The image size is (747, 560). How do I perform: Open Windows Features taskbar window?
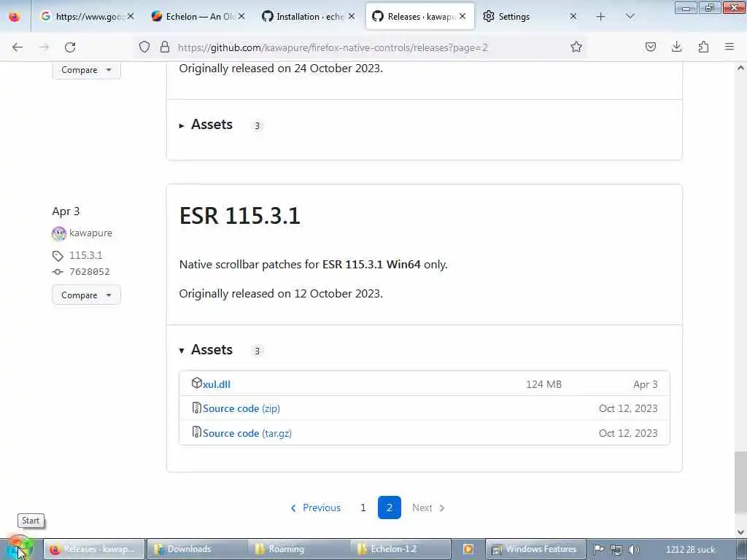coord(535,549)
